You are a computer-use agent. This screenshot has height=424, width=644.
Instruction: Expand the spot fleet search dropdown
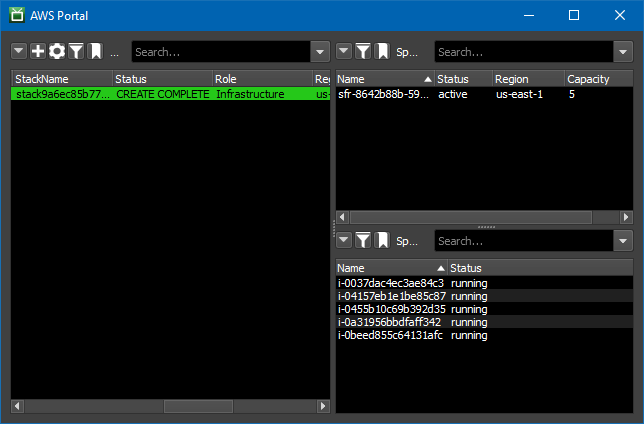point(623,52)
